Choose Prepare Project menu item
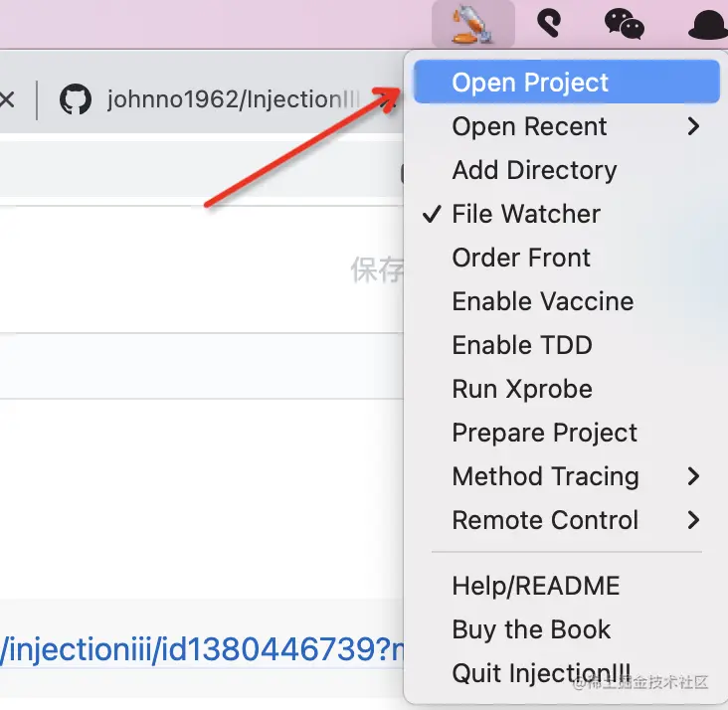Viewport: 728px width, 710px height. click(x=544, y=433)
